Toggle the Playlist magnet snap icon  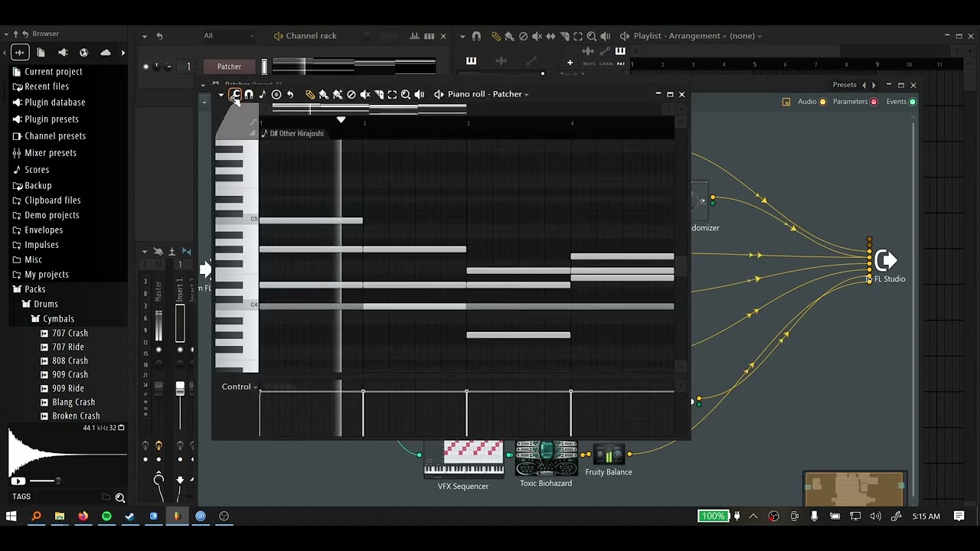tap(477, 36)
